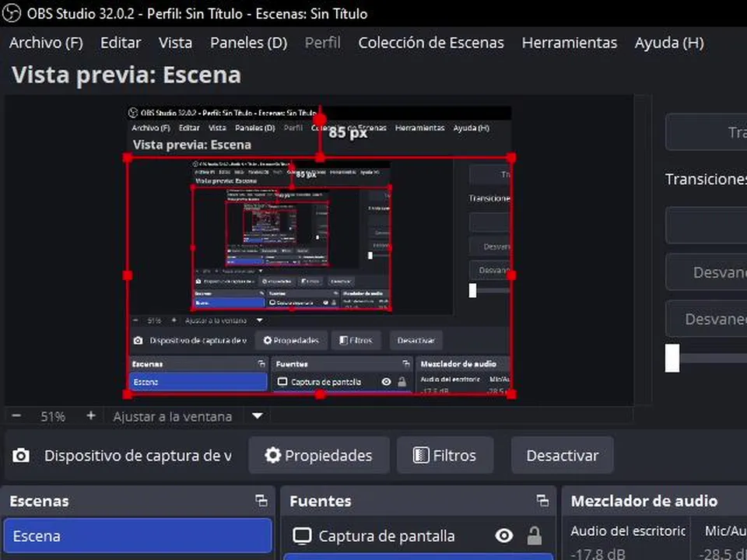Open the Filtros button
Viewport: 747px width, 560px height.
coord(444,455)
